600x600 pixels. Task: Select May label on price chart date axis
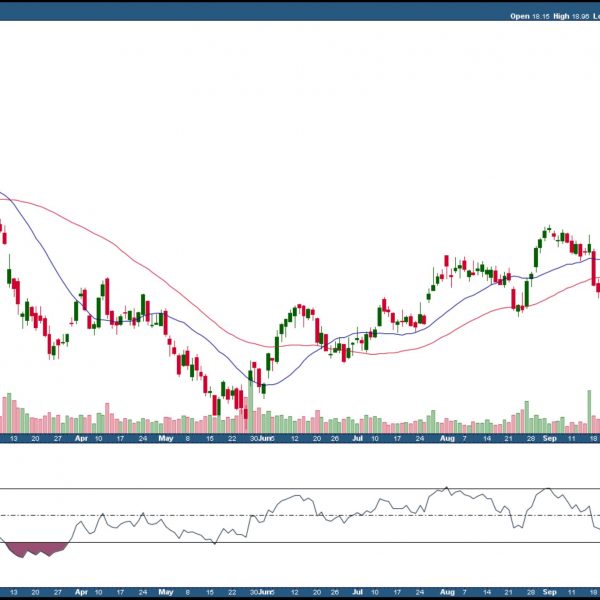(166, 439)
